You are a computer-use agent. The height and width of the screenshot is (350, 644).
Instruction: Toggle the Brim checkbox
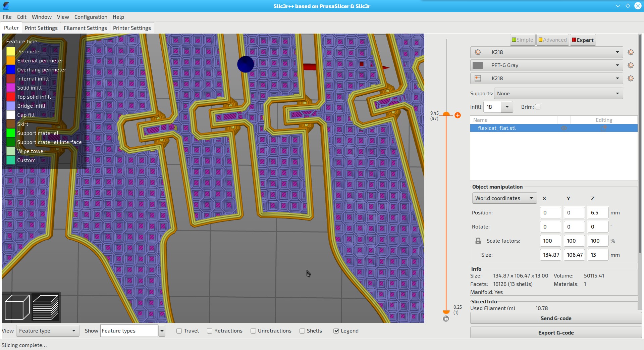[538, 107]
